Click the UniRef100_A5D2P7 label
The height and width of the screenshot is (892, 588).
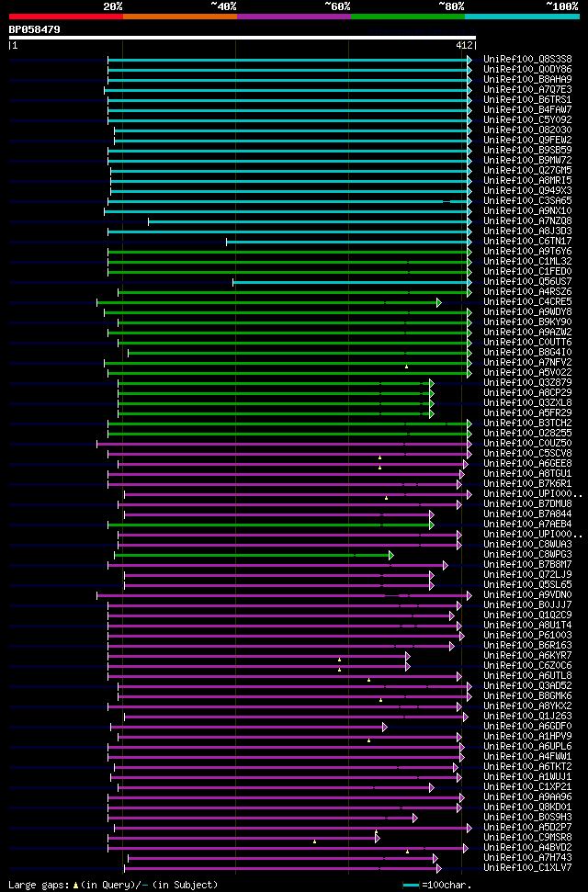coord(527,829)
